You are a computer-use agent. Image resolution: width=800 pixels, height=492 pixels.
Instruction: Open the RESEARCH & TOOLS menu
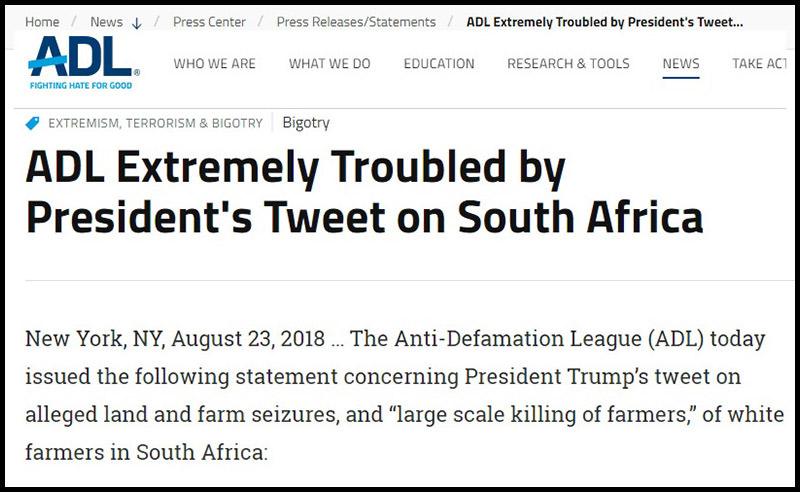(568, 64)
